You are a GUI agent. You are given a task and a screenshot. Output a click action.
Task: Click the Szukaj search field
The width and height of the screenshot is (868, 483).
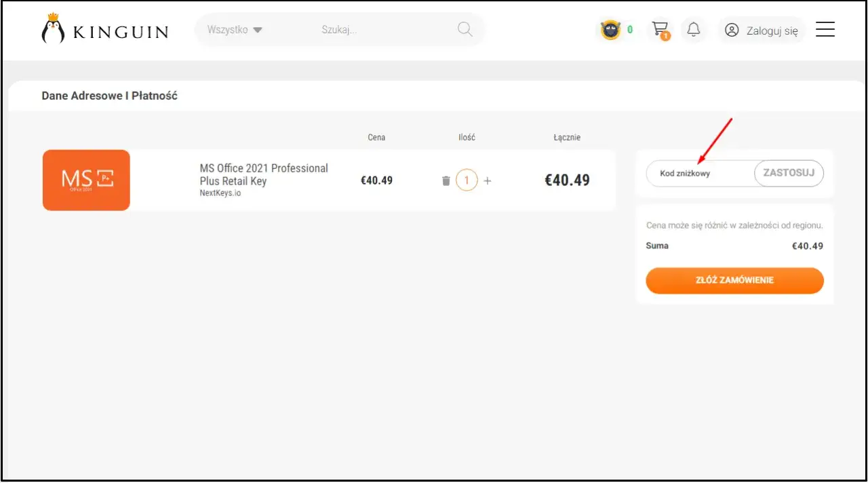click(380, 30)
